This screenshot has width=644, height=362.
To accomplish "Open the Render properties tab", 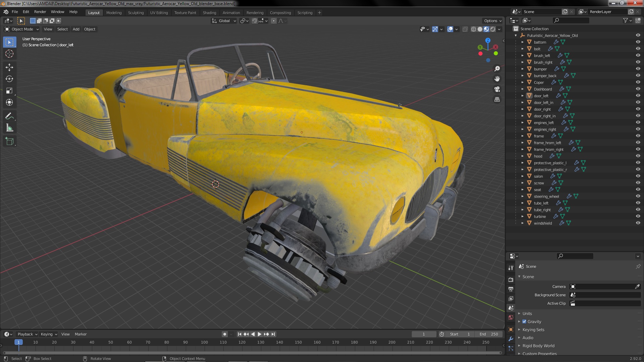I will click(x=511, y=280).
